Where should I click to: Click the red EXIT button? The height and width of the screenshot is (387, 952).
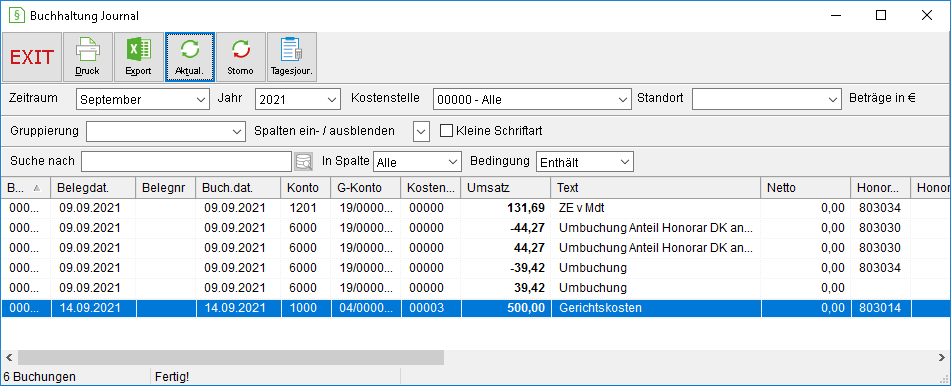click(x=32, y=57)
